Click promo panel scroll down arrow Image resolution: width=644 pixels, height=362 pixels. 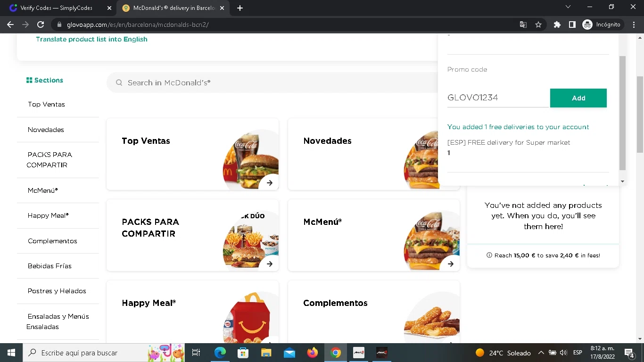(622, 181)
